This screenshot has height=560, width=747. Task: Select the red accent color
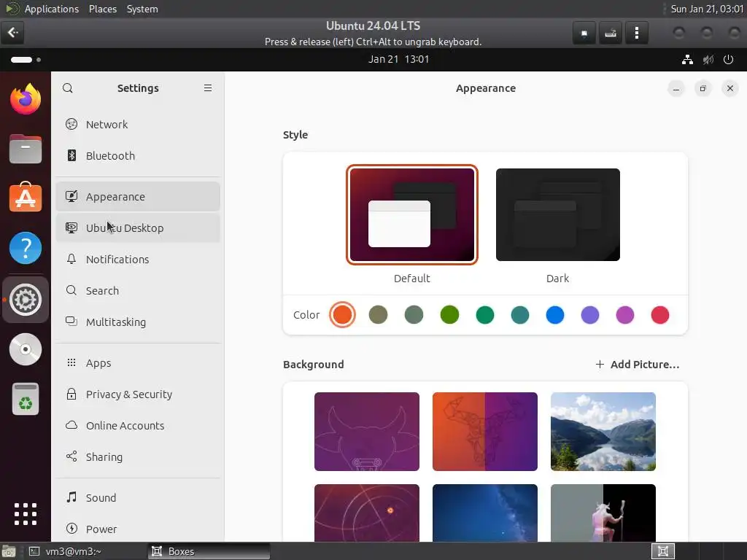[660, 315]
